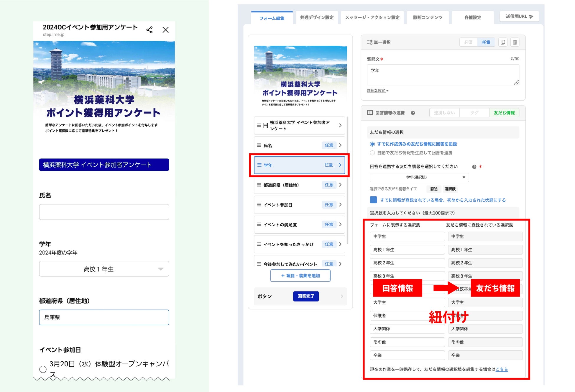This screenshot has width=575, height=392.
Task: Click the 送信用URL send button
Action: point(519,17)
